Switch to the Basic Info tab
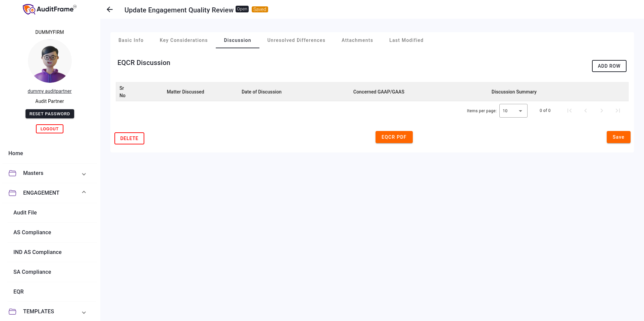644x321 pixels. point(131,40)
